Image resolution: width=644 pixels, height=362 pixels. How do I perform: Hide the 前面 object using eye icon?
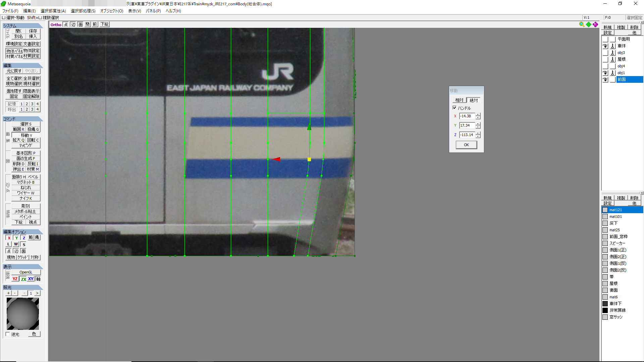point(605,79)
